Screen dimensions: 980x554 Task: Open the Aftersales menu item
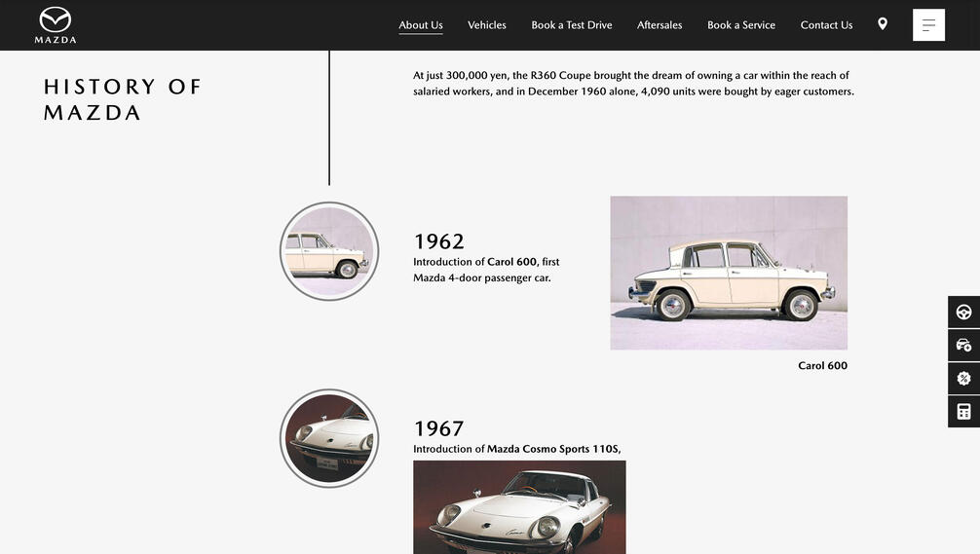660,25
